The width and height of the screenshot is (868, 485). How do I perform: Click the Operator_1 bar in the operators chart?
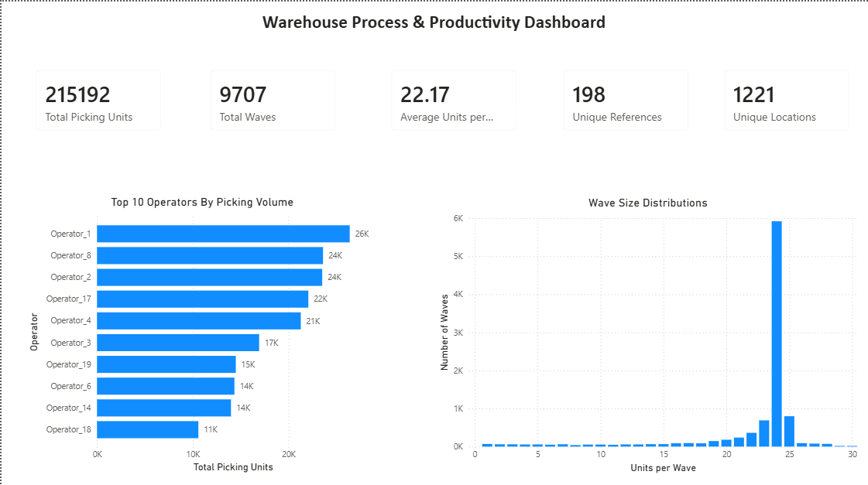click(223, 234)
